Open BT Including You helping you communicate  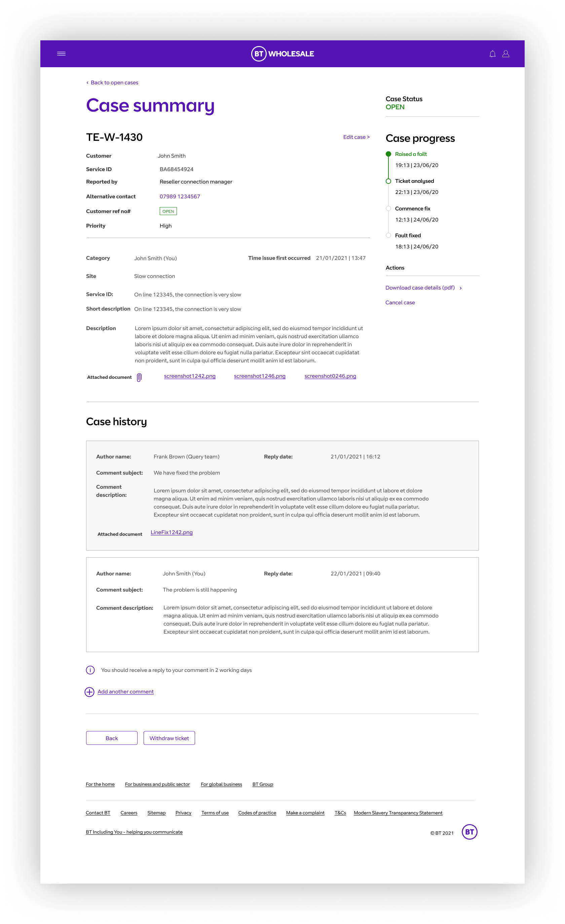(134, 832)
